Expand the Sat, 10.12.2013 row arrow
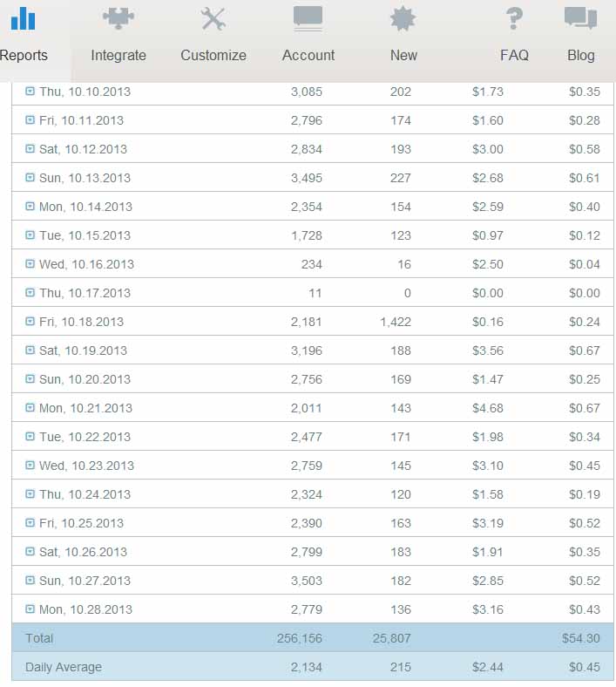The width and height of the screenshot is (616, 687). (x=30, y=148)
